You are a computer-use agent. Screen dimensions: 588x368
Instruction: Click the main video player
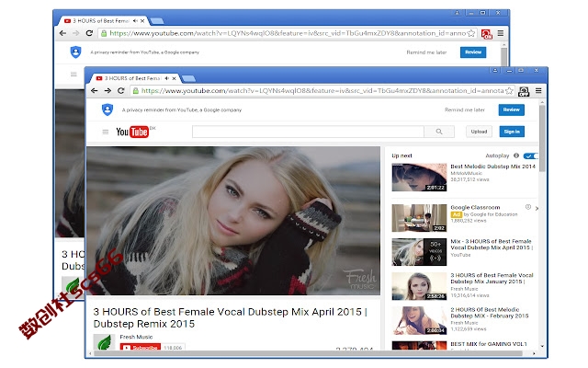(x=232, y=221)
